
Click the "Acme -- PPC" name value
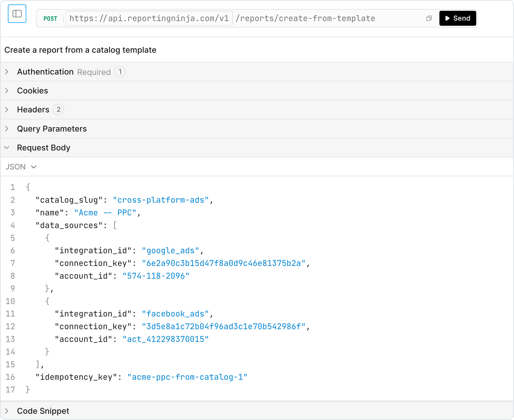[105, 213]
